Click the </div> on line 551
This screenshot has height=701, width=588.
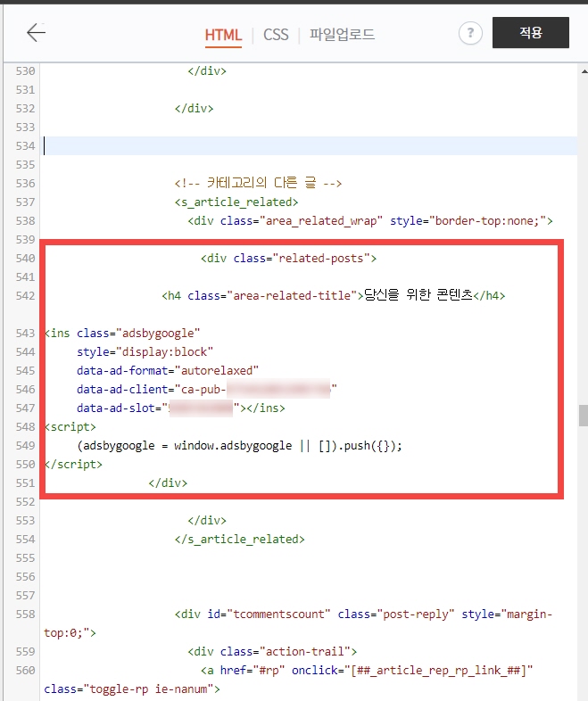coord(168,483)
